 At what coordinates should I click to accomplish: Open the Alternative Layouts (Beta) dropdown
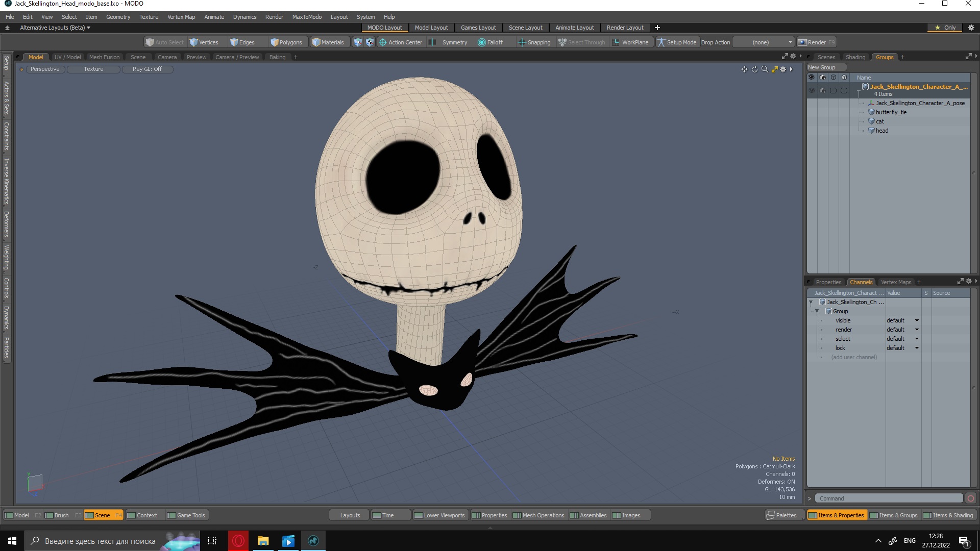pos(55,28)
